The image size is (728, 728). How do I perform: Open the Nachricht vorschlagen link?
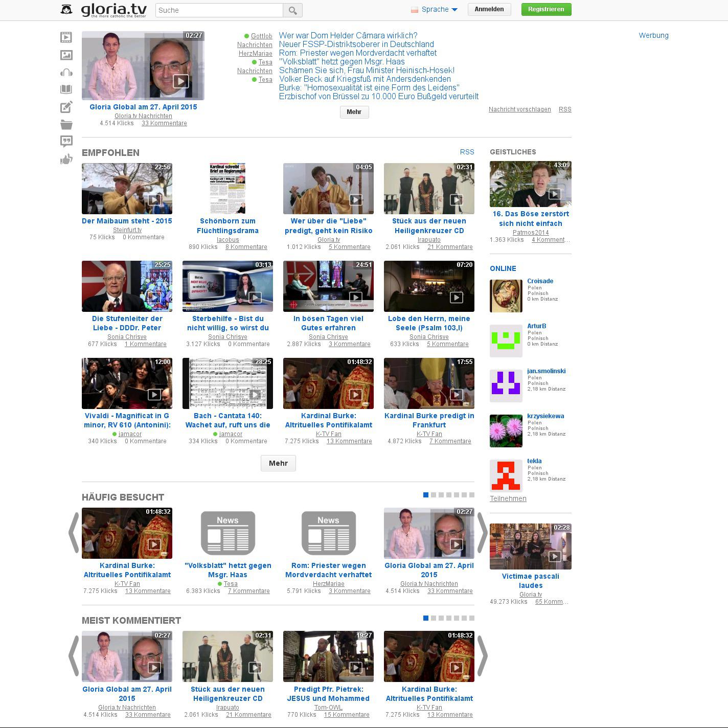point(519,109)
